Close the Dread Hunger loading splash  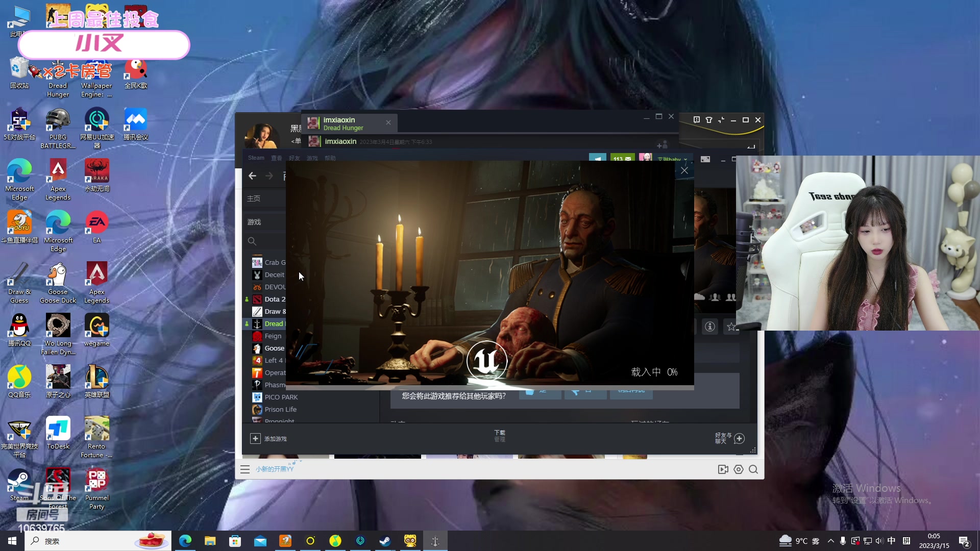(x=684, y=170)
